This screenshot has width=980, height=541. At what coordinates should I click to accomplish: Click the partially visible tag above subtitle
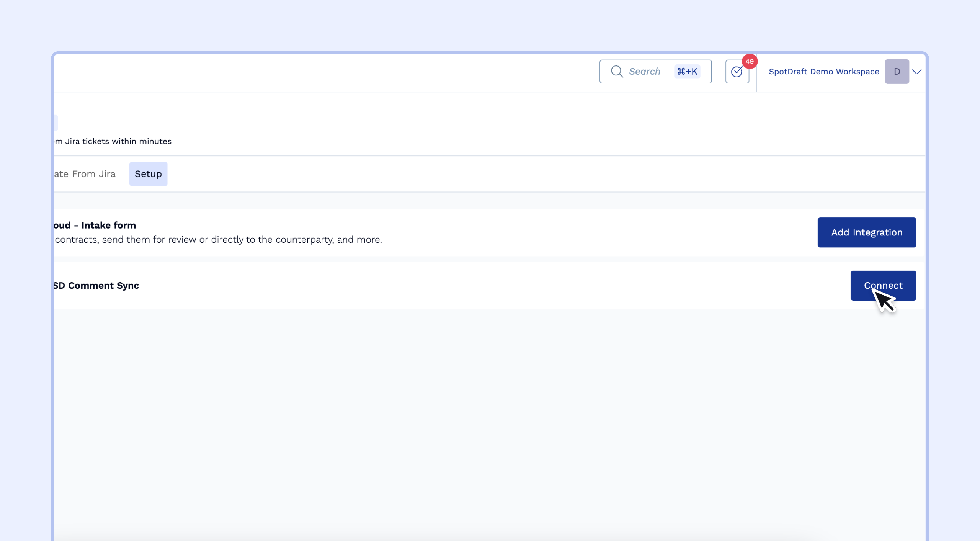(56, 123)
